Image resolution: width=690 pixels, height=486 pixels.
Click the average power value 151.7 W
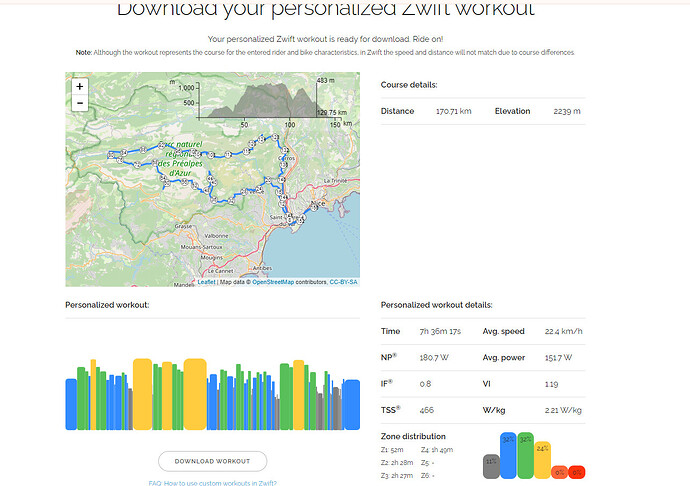tap(558, 357)
